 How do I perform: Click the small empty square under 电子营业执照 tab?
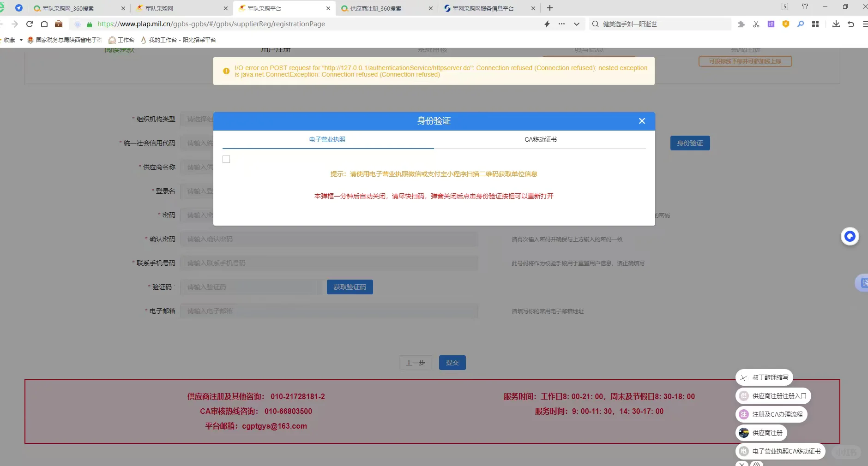[x=226, y=159]
